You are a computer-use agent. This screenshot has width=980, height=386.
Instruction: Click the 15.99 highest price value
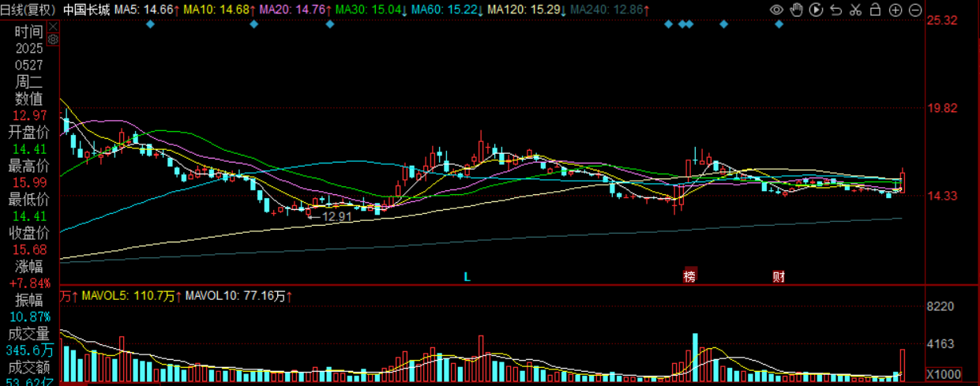[x=28, y=182]
